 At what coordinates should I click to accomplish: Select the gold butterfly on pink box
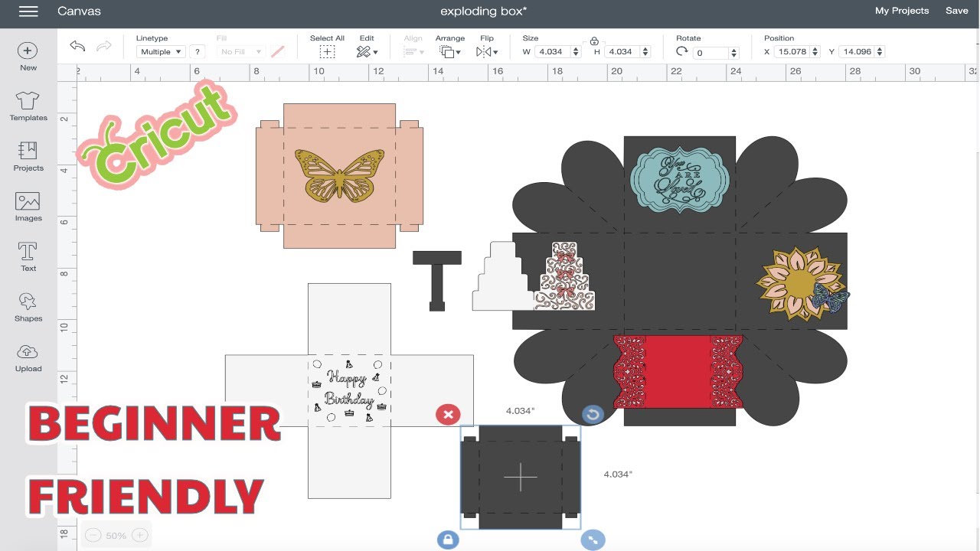340,174
